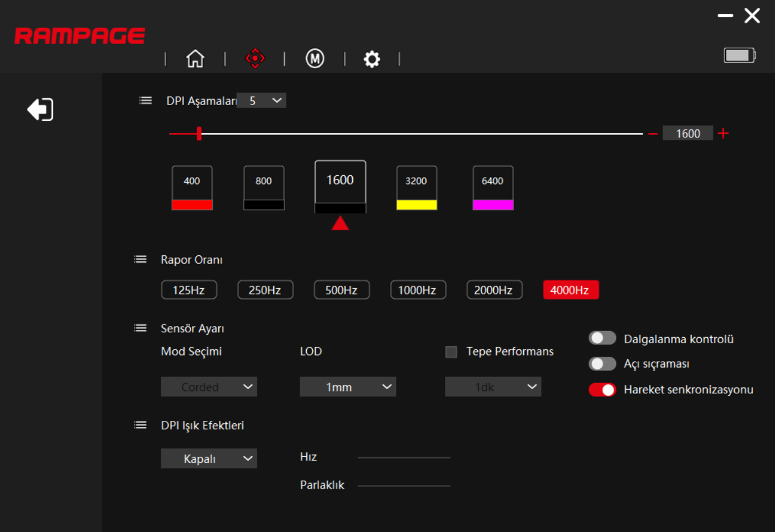
Task: Expand the Kapalı light effects dropdown
Action: 208,458
